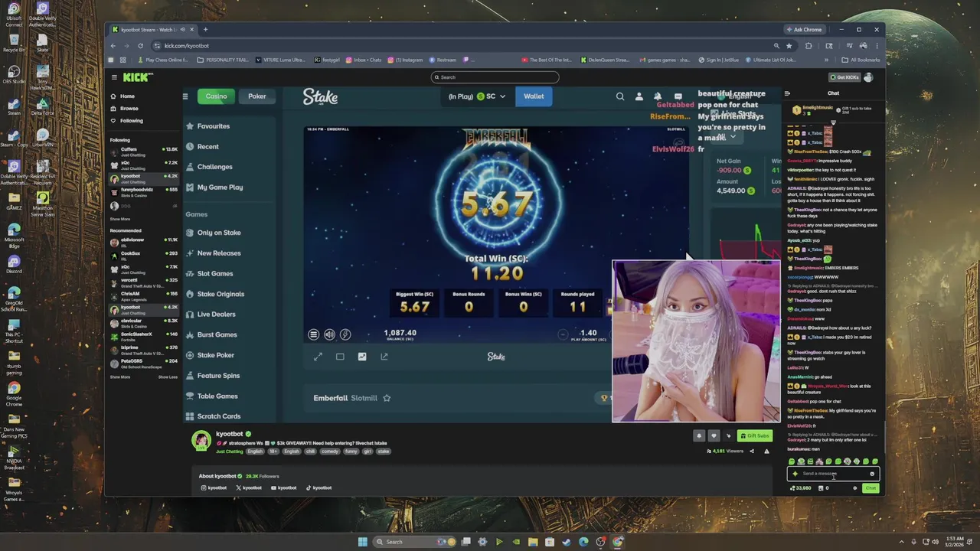Click Get KICKs button
Screen dimensions: 980x551
pos(844,77)
